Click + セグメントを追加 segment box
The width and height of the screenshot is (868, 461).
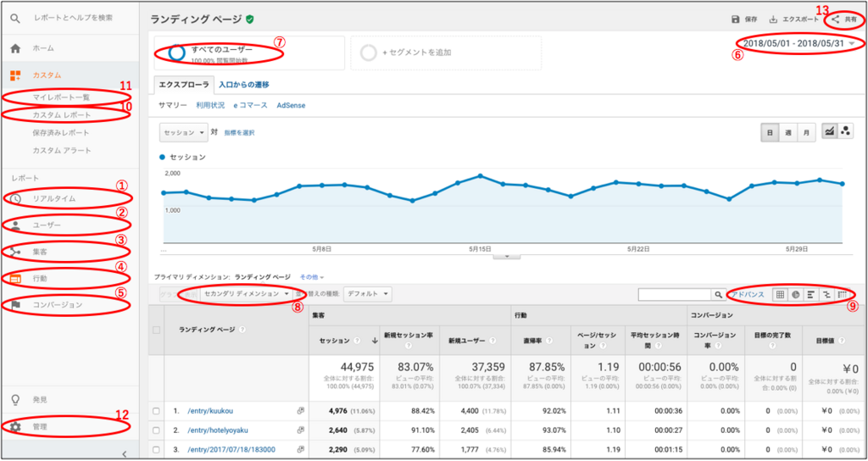pos(446,53)
